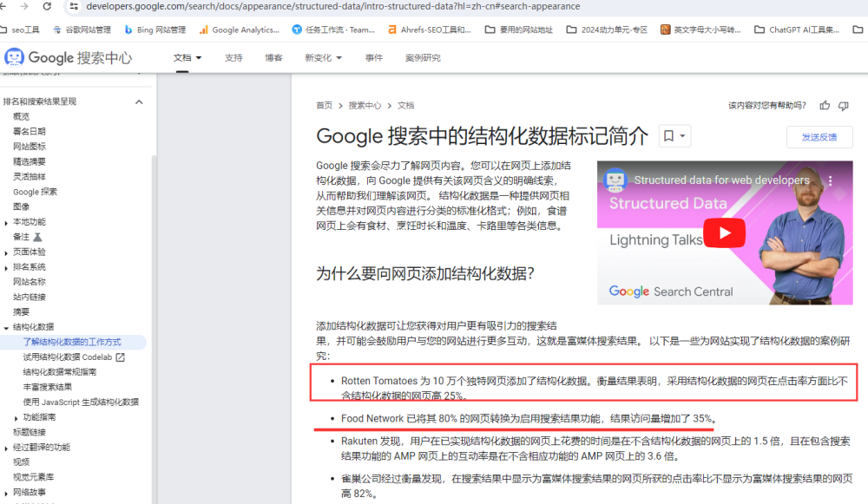Click the thumbs down not helpful icon

[844, 105]
